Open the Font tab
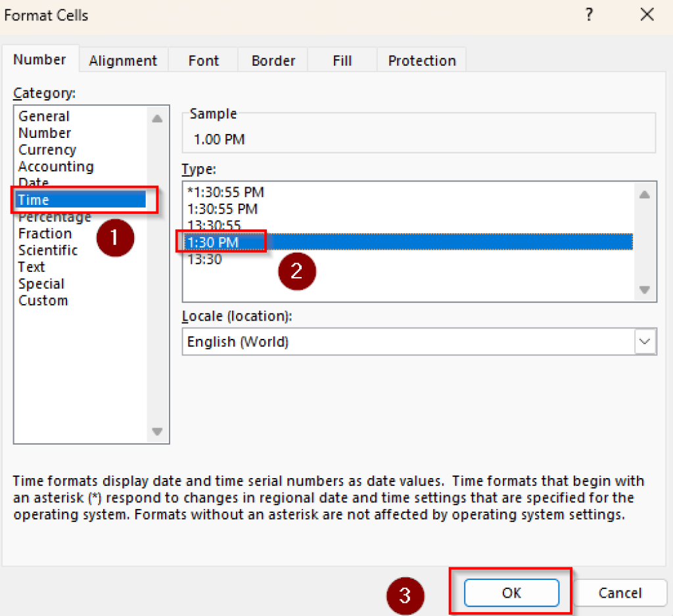 pos(204,60)
